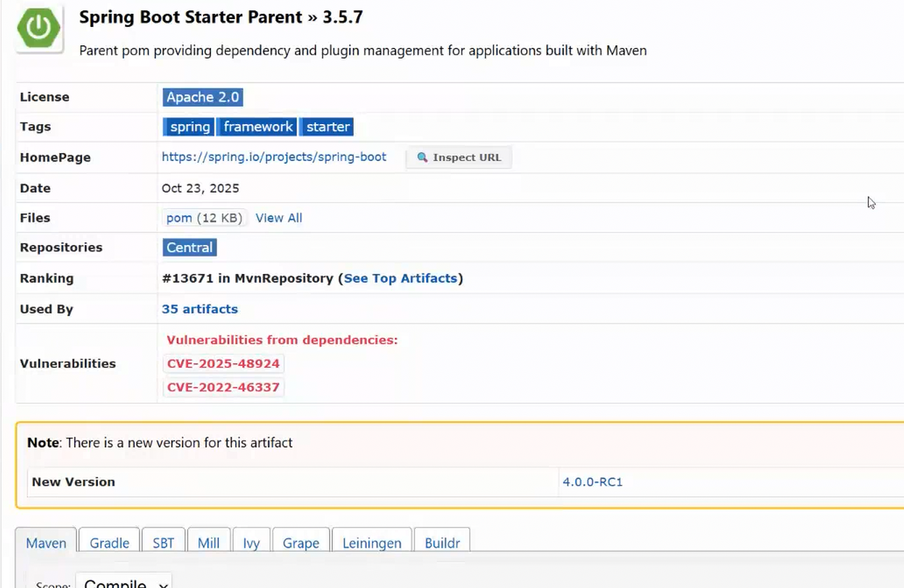
Task: Click the Spring Boot power logo icon
Action: (x=39, y=28)
